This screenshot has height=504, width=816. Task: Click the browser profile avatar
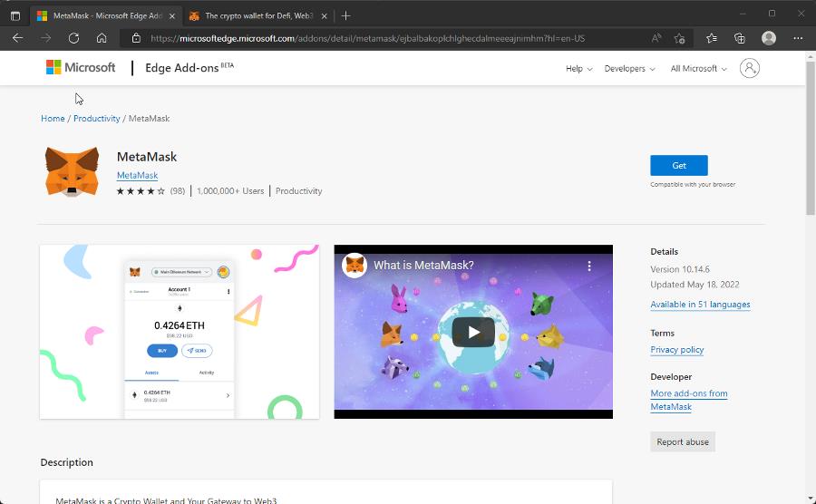[769, 38]
